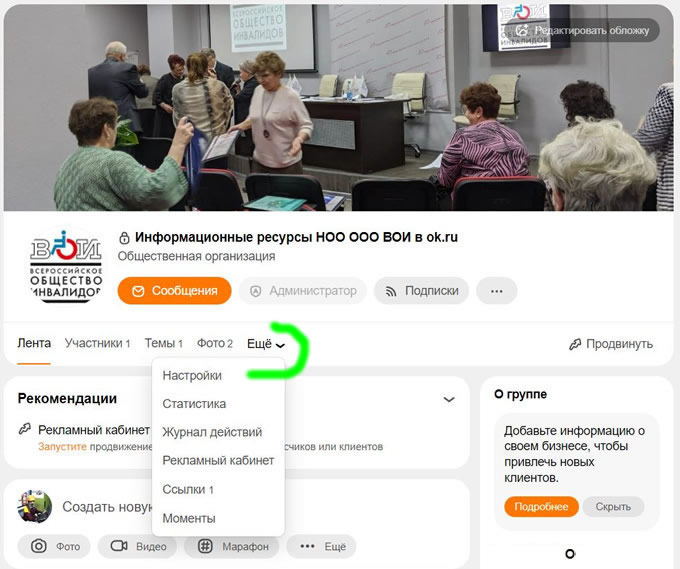Click the hashtag icon on Марафон
Image resolution: width=680 pixels, height=569 pixels.
206,546
